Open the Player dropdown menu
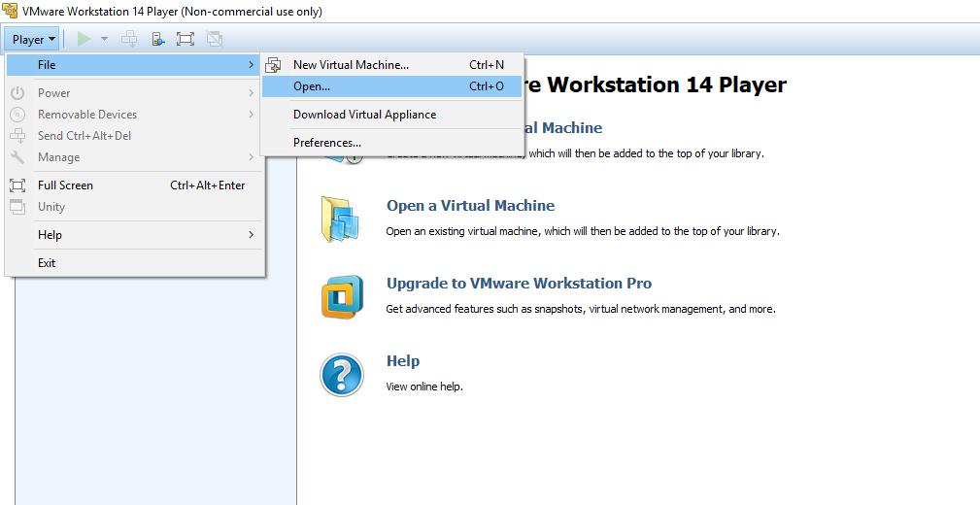980x505 pixels. [x=32, y=40]
